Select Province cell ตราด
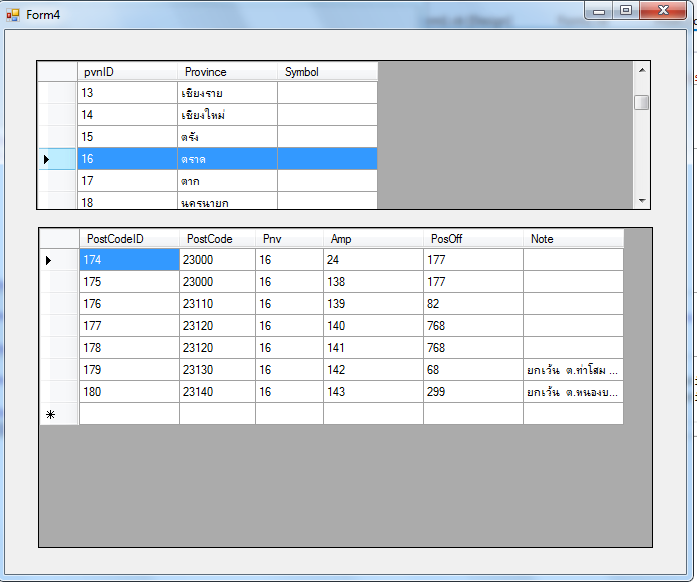Image resolution: width=697 pixels, height=583 pixels. point(227,159)
